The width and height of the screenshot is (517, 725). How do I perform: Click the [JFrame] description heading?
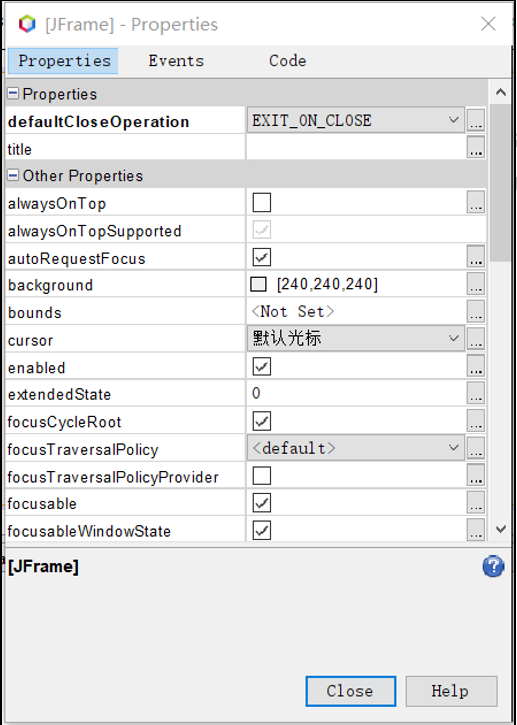[x=43, y=566]
